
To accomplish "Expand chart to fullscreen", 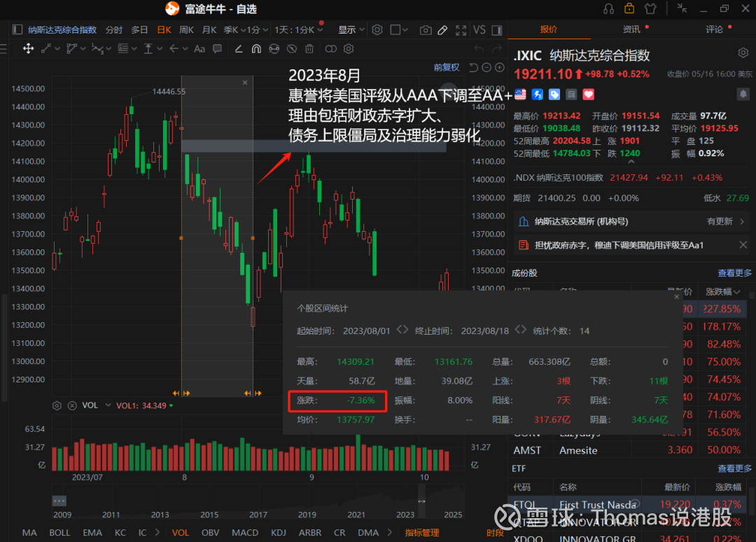I will pos(461,30).
